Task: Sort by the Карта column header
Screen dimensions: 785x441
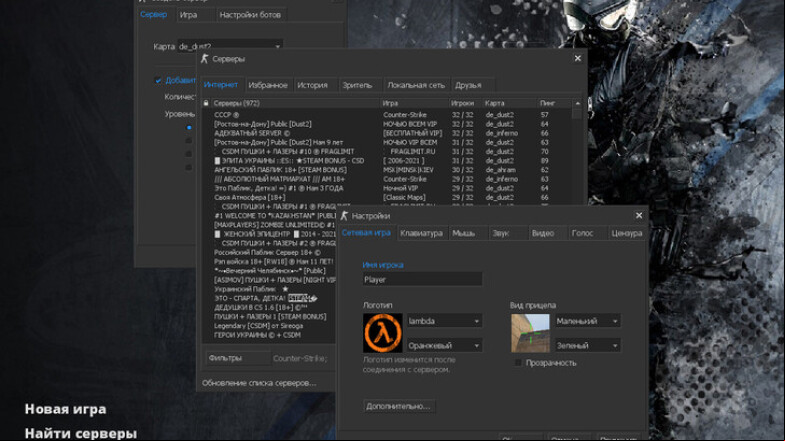Action: pyautogui.click(x=510, y=103)
